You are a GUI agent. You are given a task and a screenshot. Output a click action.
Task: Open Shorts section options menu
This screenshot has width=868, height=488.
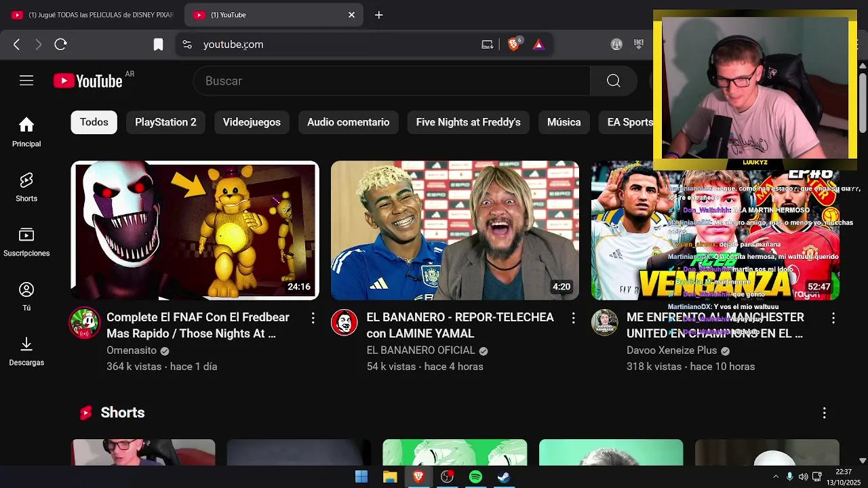pos(825,413)
